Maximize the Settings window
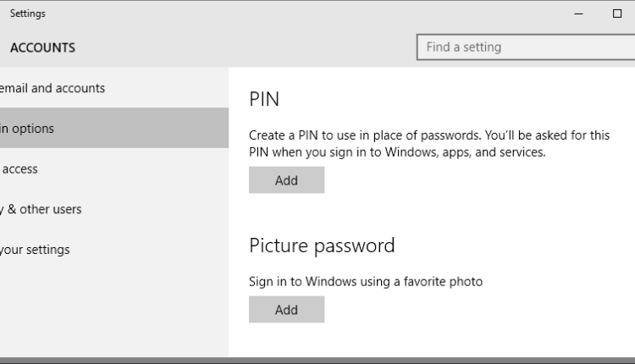This screenshot has height=364, width=635. point(616,14)
